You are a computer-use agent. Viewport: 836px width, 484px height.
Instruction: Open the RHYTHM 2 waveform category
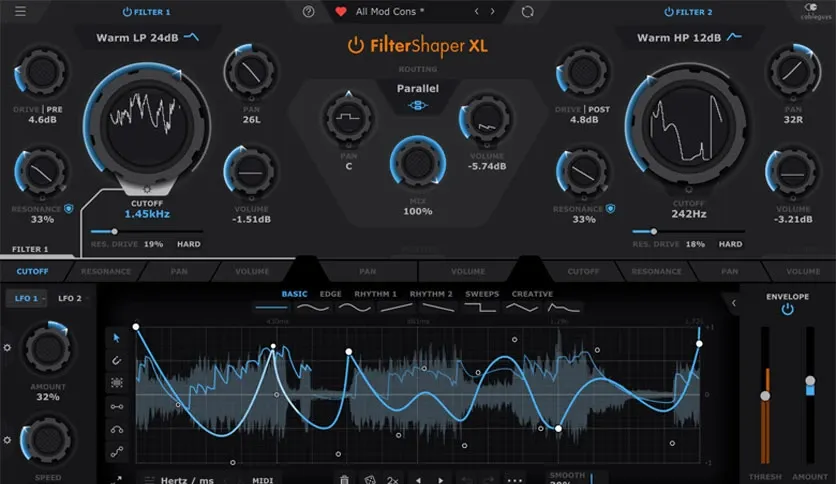431,294
